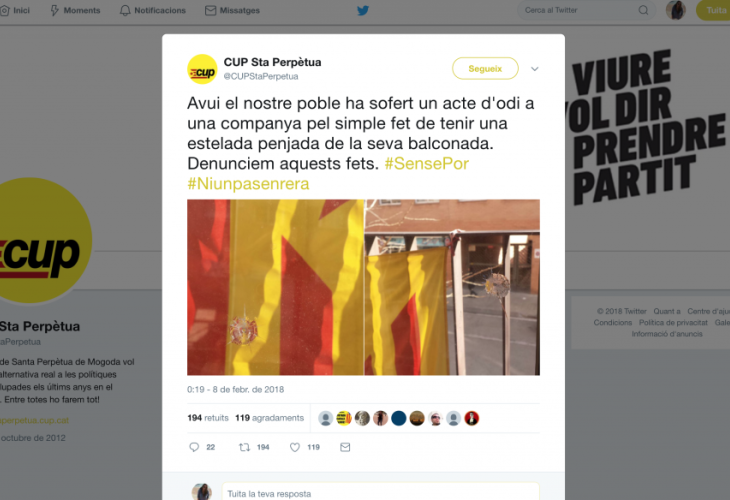
Task: Open the left estelada flag photo
Action: click(x=275, y=287)
